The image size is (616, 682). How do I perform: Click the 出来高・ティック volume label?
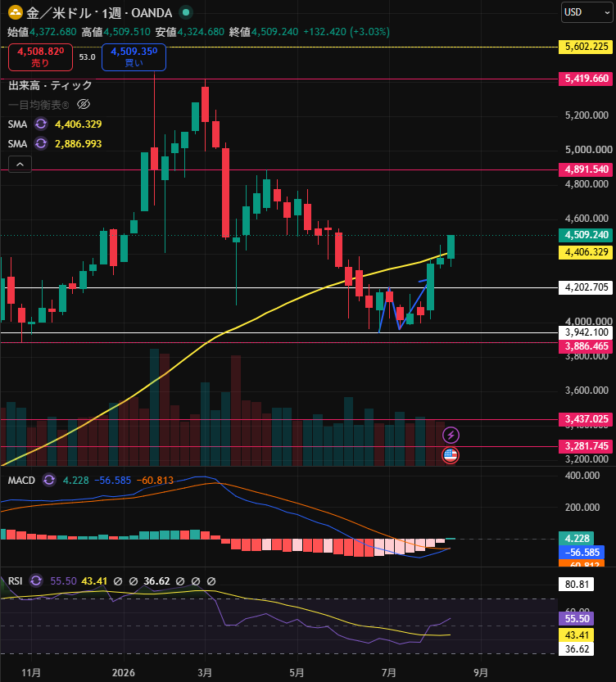(x=50, y=85)
